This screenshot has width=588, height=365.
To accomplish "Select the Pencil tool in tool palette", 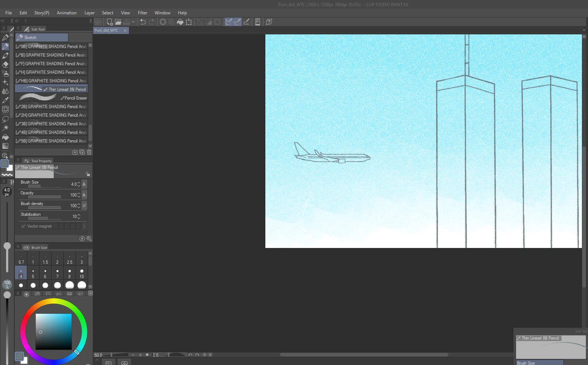I will coord(5,46).
